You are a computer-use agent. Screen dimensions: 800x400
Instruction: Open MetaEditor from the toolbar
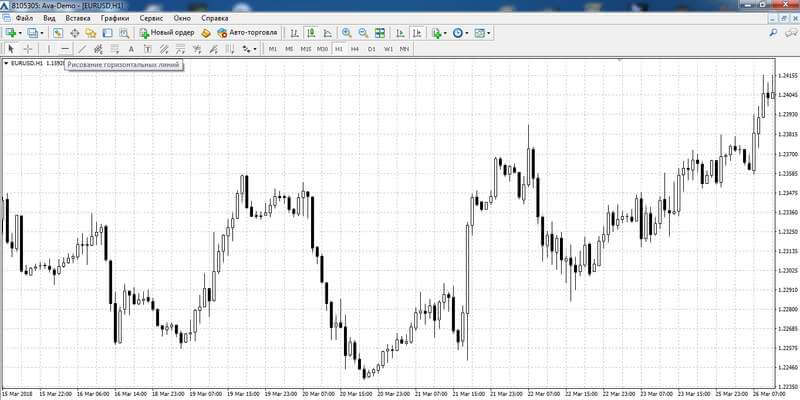tap(206, 33)
